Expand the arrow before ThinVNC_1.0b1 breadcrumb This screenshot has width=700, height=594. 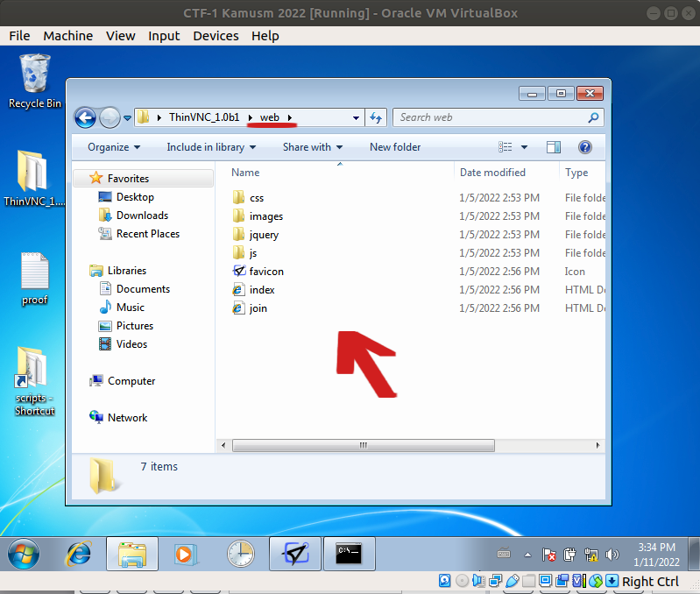tap(159, 117)
